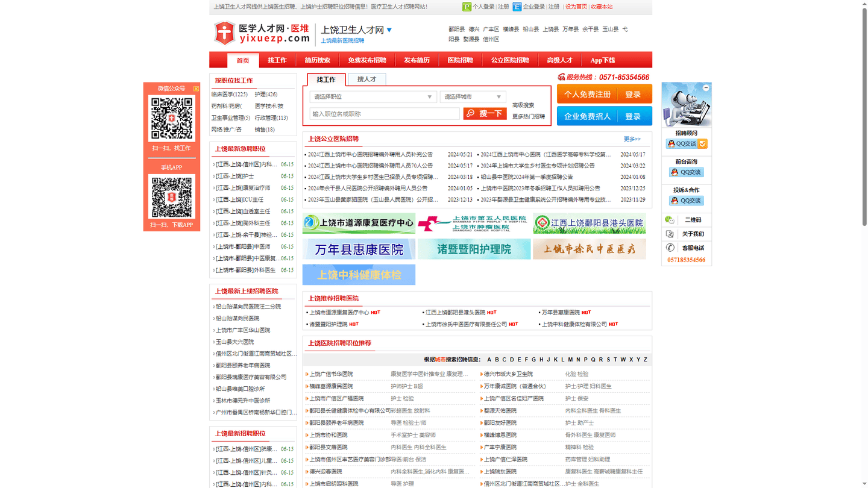Open the 医学人才网 yixuezp.com logo

262,33
